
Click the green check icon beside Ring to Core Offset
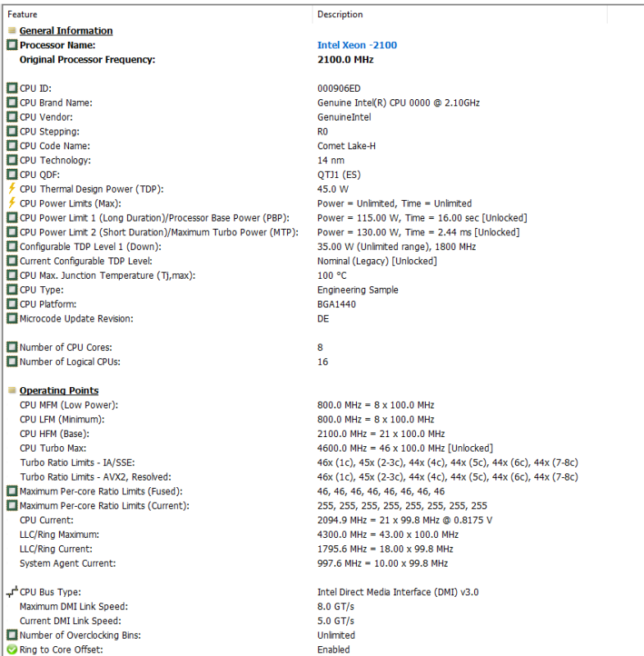12,649
